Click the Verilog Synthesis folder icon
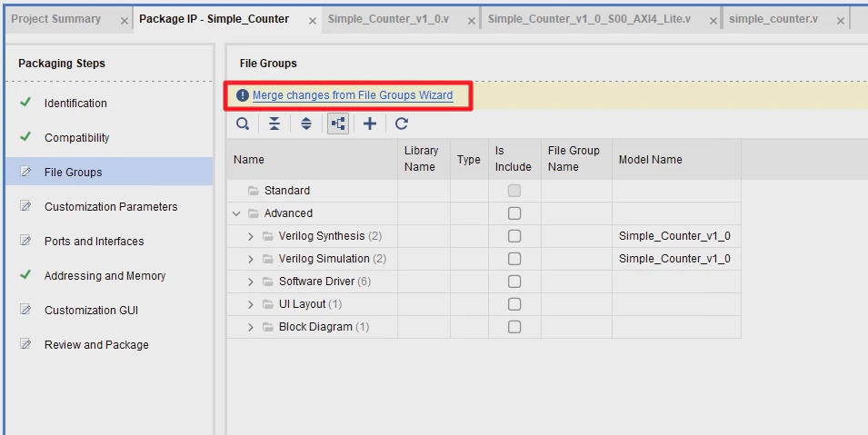 pos(268,236)
